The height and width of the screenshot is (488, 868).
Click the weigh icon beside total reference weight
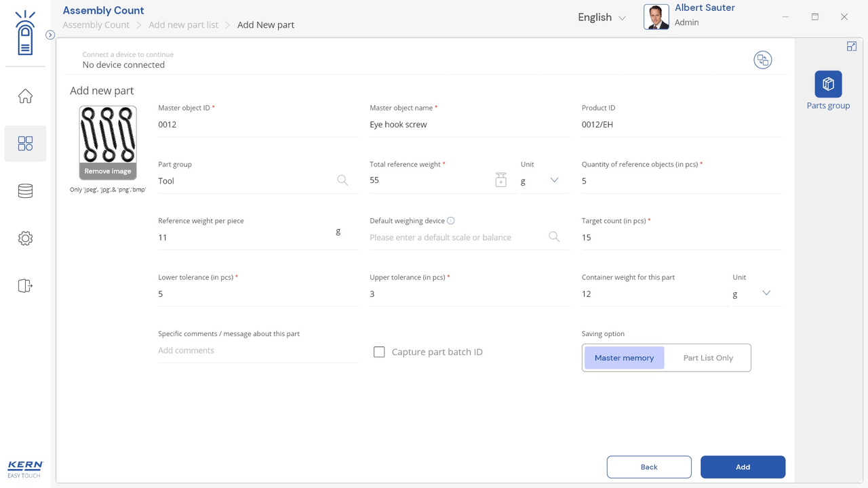(500, 180)
